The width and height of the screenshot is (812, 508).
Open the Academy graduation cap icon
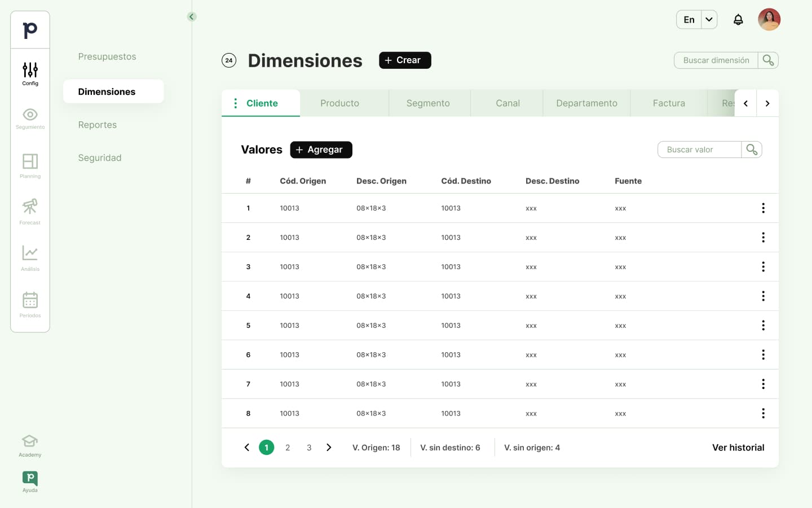tap(30, 445)
